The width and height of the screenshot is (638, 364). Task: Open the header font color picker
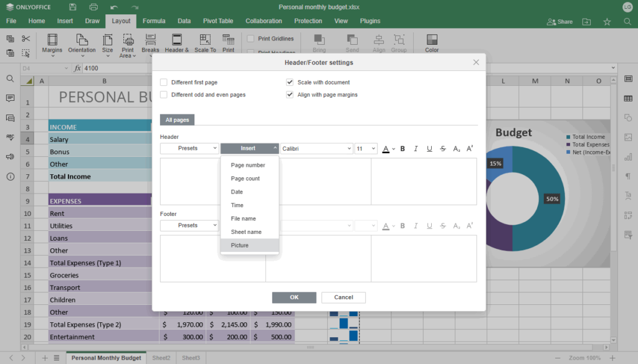(x=386, y=148)
